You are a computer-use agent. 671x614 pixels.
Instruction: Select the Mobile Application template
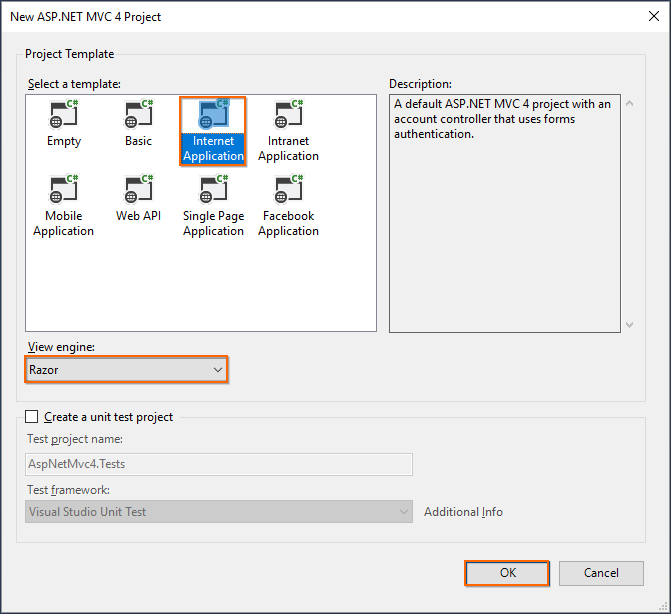click(64, 206)
